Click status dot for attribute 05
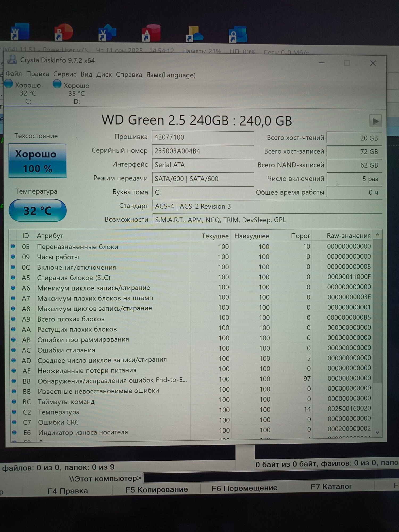 point(13,246)
